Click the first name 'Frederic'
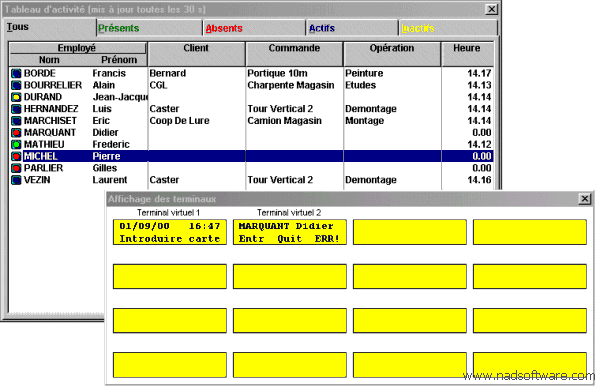Screen dimensions: 600x387 (x=111, y=144)
